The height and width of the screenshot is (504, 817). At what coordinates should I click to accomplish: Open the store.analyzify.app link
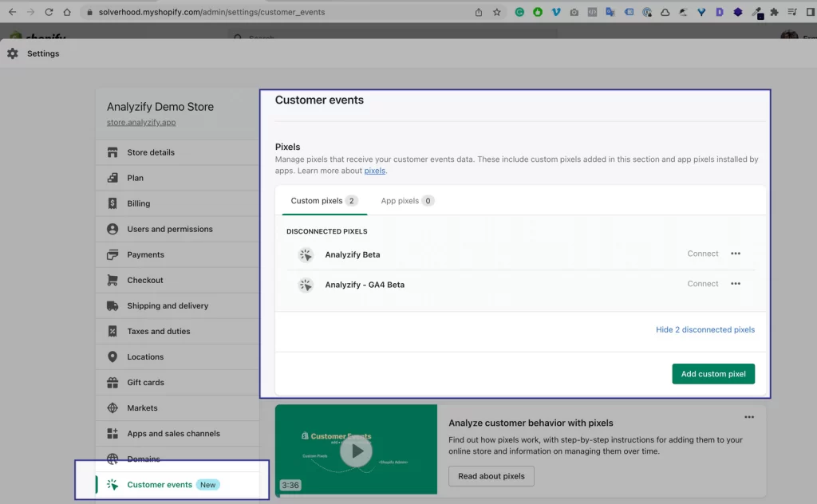click(141, 122)
